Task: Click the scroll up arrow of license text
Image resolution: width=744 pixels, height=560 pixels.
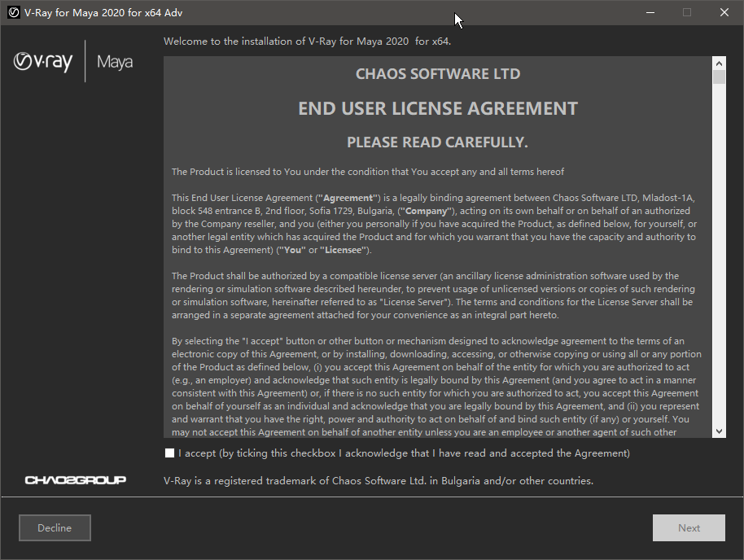Action: (x=719, y=63)
